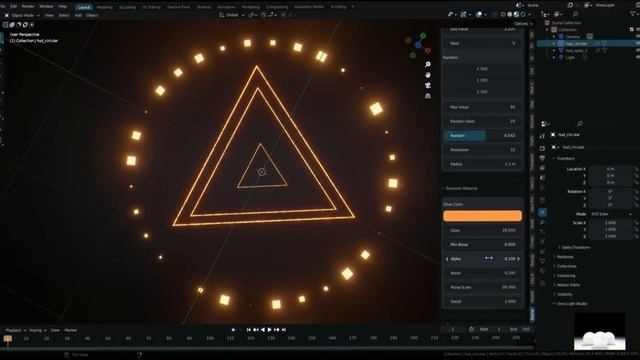The width and height of the screenshot is (640, 360).
Task: Switch perspective/orthographic with the grid gizmo
Action: pyautogui.click(x=427, y=96)
